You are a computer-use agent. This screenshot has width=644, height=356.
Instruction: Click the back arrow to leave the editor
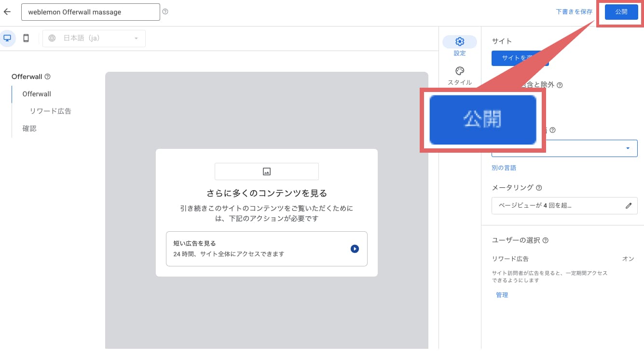click(x=7, y=12)
